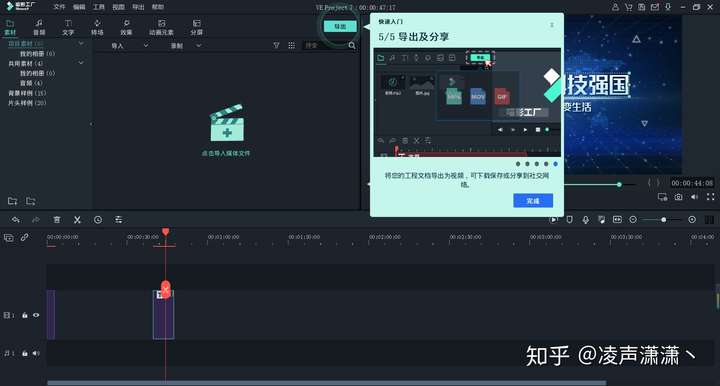Select the title clip under the playhead
This screenshot has height=386, width=720.
163,315
